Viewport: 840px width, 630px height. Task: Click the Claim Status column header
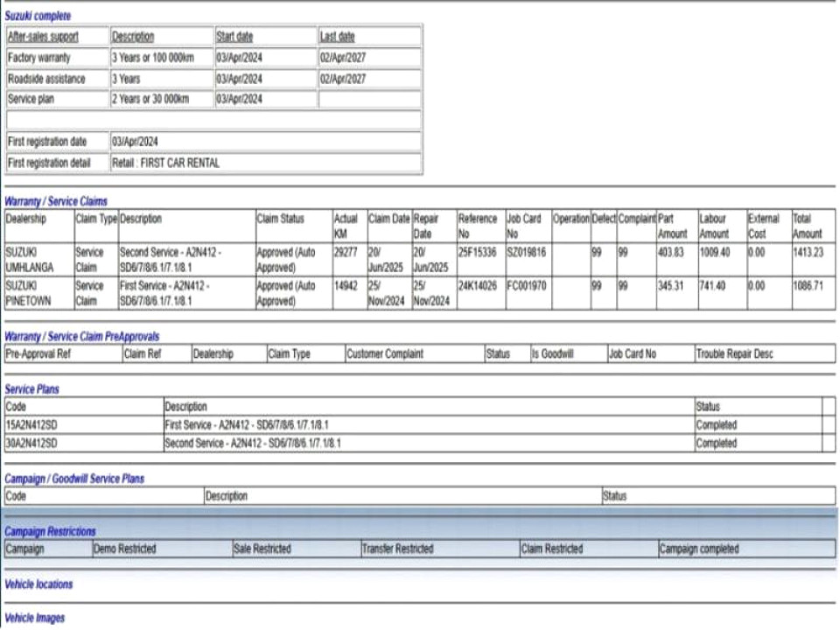280,219
